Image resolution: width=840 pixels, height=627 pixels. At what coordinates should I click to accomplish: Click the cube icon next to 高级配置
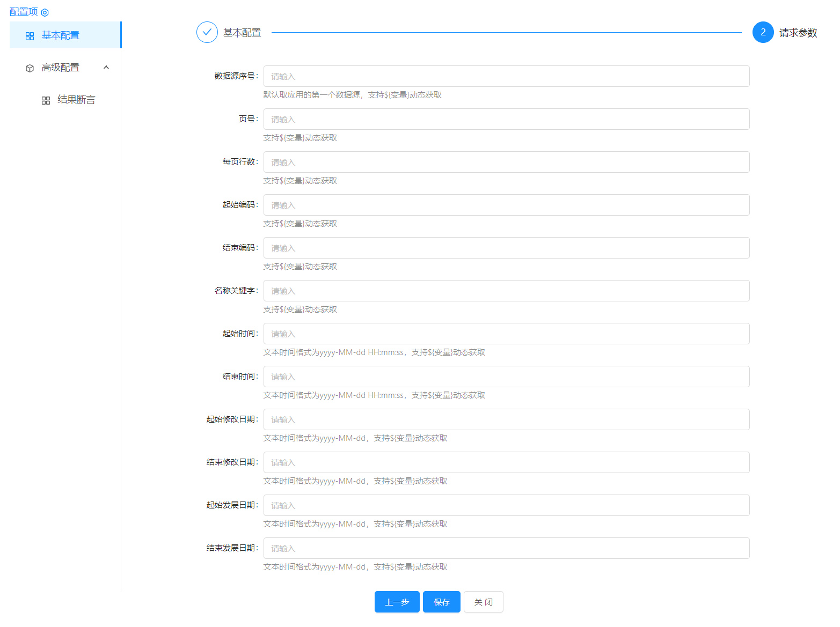(x=30, y=68)
